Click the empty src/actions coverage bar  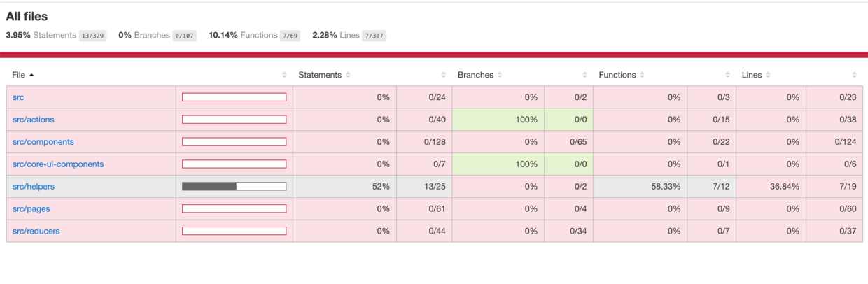[x=234, y=120]
